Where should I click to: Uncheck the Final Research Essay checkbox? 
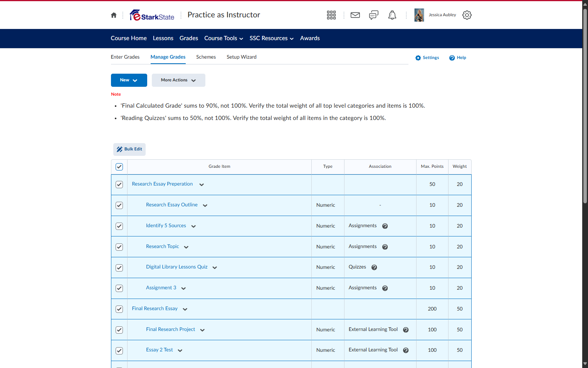pyautogui.click(x=119, y=309)
